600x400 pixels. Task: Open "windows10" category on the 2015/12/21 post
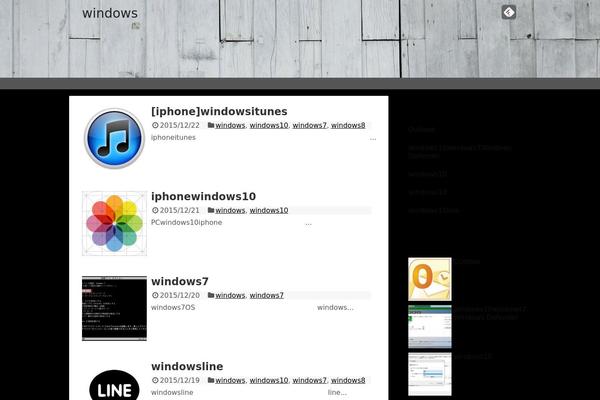[269, 210]
